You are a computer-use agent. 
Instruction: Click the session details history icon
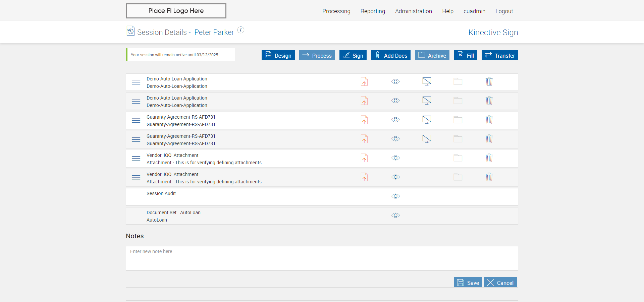tap(130, 31)
